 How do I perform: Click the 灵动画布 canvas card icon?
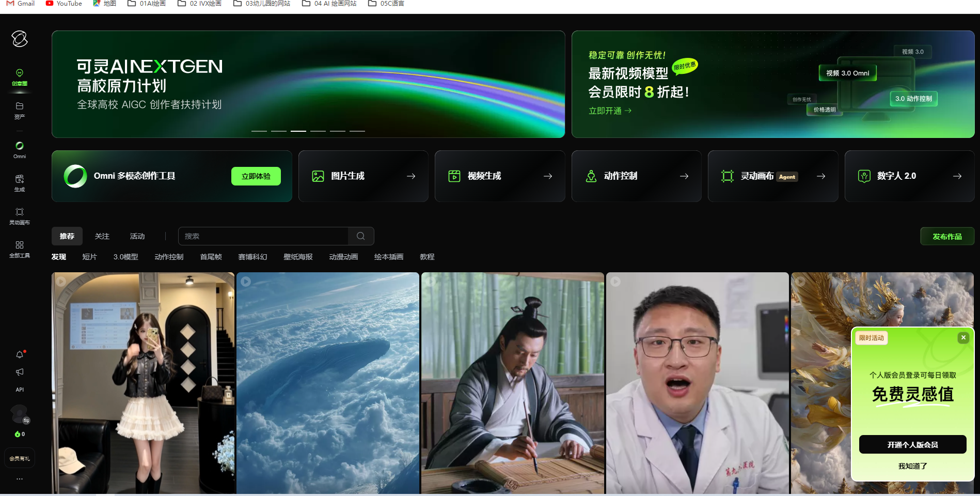point(728,176)
